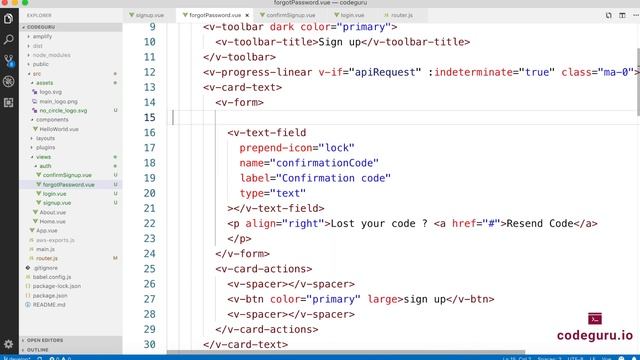The image size is (640, 360).
Task: Click the App.vue Vue icon
Action: click(x=32, y=231)
